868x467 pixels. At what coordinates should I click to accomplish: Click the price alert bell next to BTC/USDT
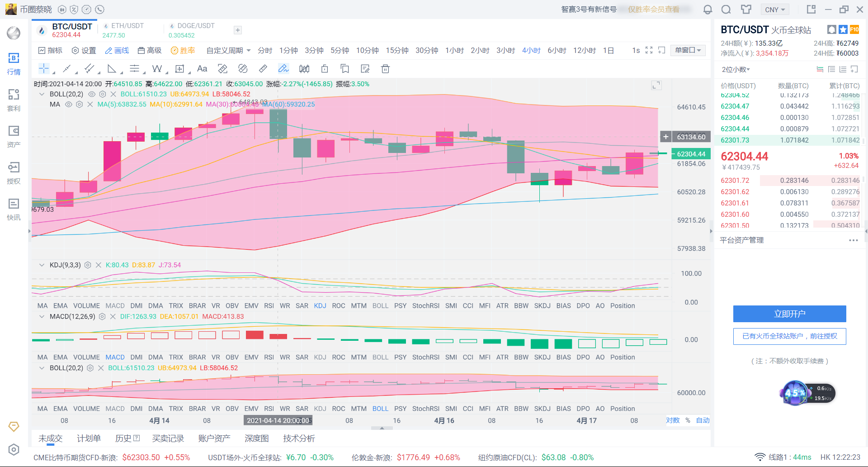tap(832, 29)
